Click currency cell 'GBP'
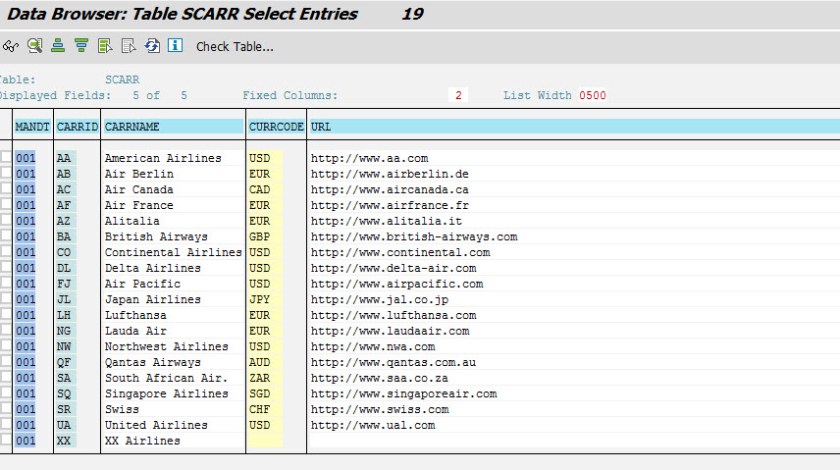This screenshot has height=470, width=840. [259, 236]
